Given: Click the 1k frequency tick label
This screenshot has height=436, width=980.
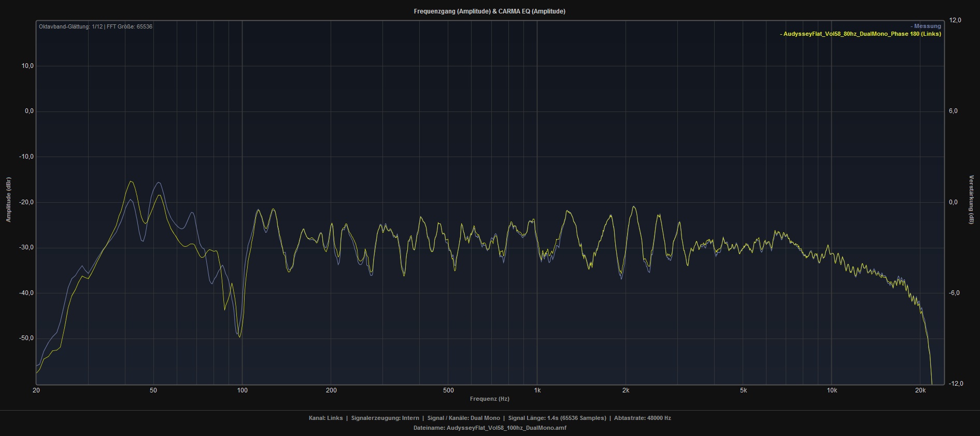Looking at the screenshot, I should click(537, 390).
